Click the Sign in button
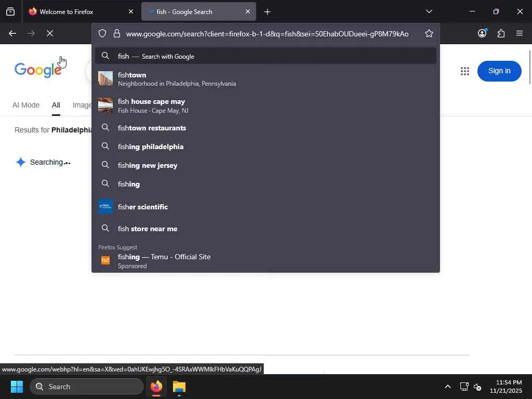Viewport: 532px width, 399px height. [499, 71]
